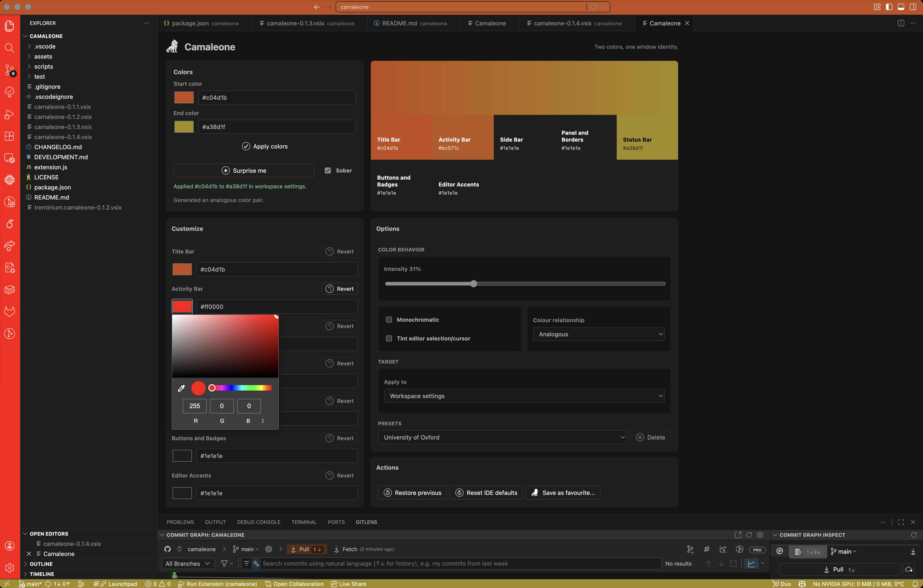Open Manage gear icon in activity bar
The height and width of the screenshot is (588, 923).
(x=10, y=567)
